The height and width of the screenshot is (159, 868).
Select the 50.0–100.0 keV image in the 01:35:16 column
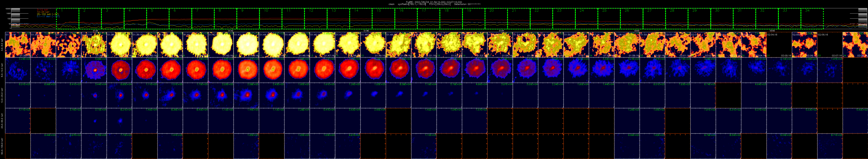tap(43, 146)
